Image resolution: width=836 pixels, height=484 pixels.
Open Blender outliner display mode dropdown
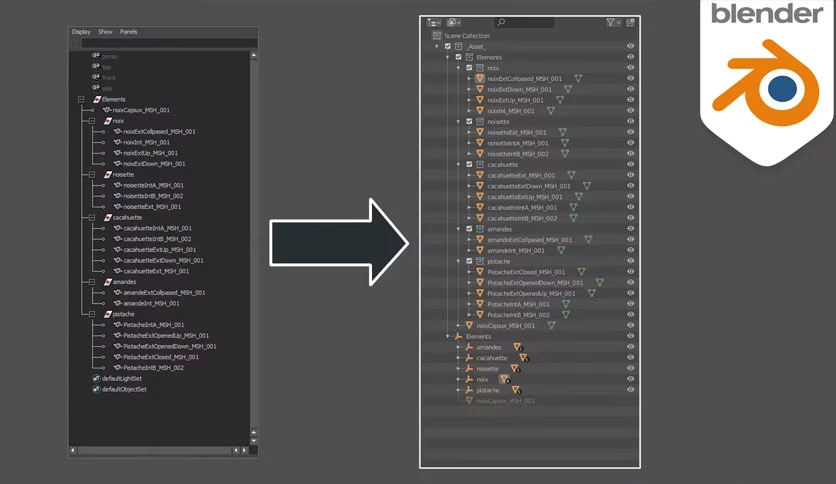(x=433, y=22)
